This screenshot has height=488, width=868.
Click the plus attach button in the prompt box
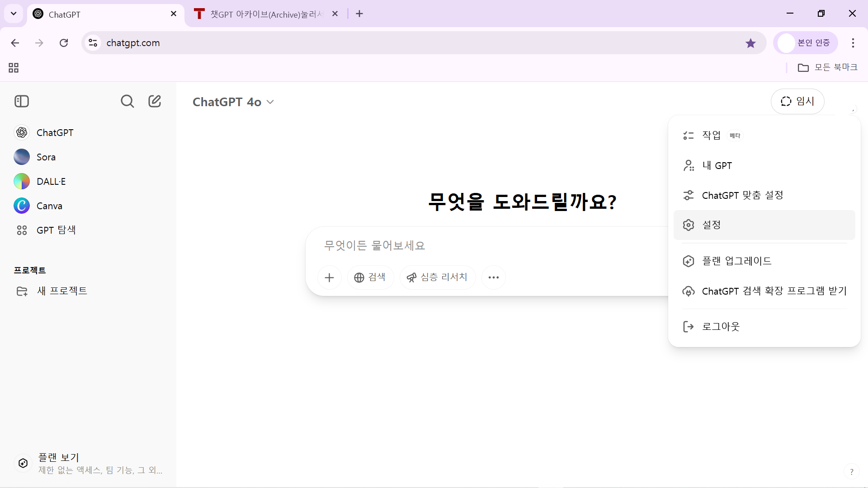[329, 277]
